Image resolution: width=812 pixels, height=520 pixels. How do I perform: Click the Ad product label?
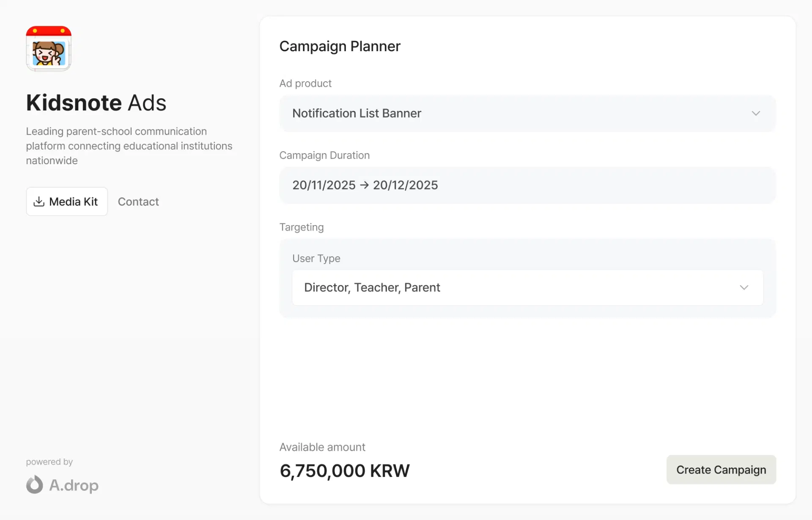(305, 83)
